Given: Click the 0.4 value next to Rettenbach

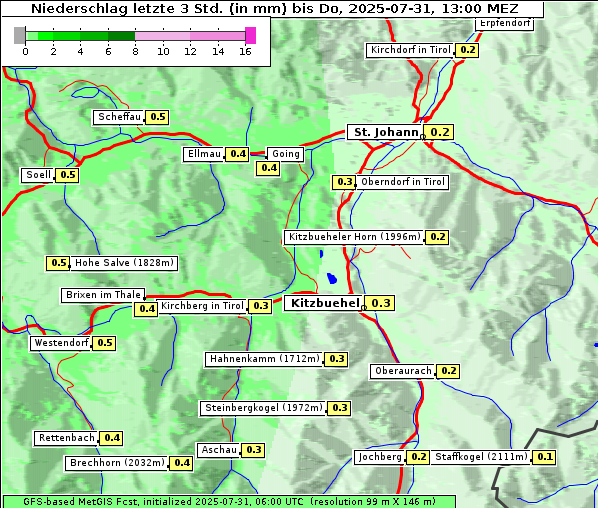Looking at the screenshot, I should pos(111,438).
